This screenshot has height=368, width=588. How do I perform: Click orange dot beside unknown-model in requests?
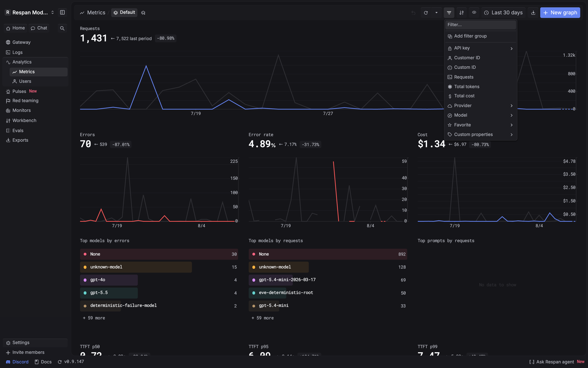254,267
